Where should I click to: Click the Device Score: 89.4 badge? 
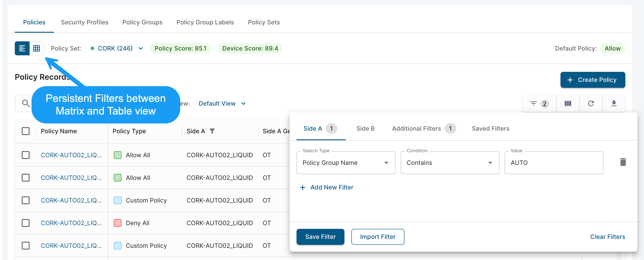pyautogui.click(x=250, y=48)
